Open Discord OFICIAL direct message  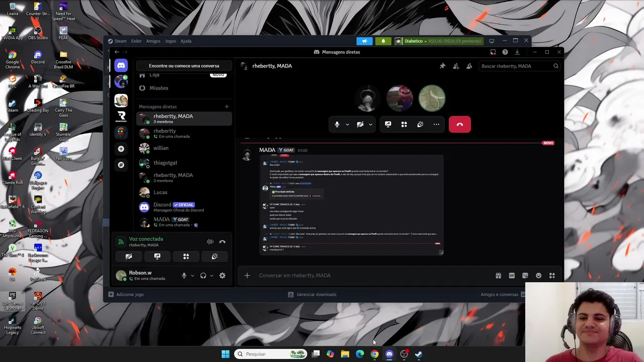point(184,207)
